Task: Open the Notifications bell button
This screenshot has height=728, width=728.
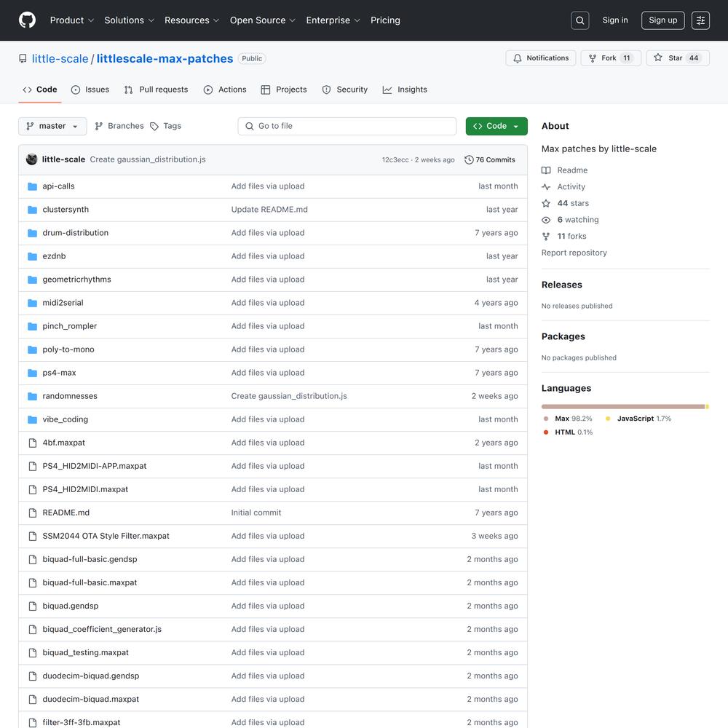Action: tap(540, 58)
